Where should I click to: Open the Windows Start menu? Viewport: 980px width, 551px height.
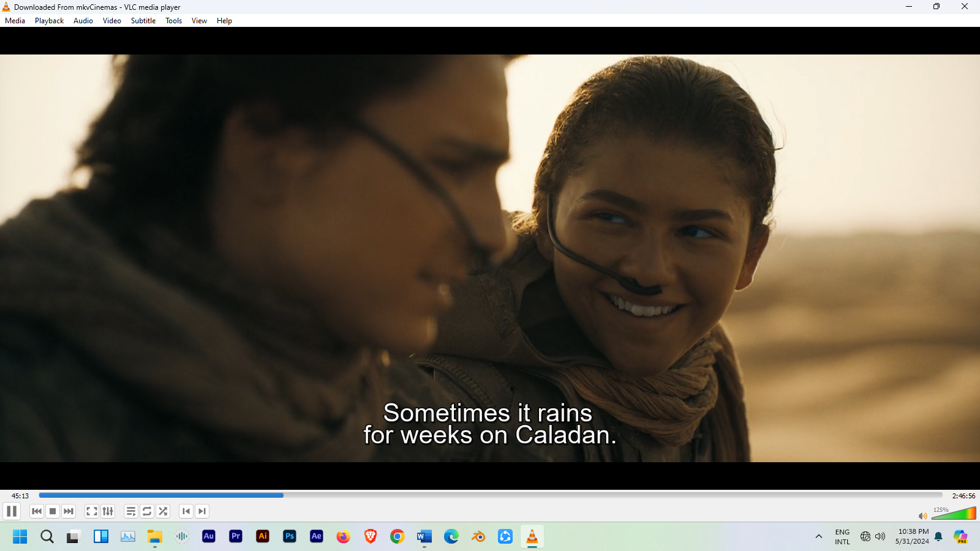(x=20, y=537)
